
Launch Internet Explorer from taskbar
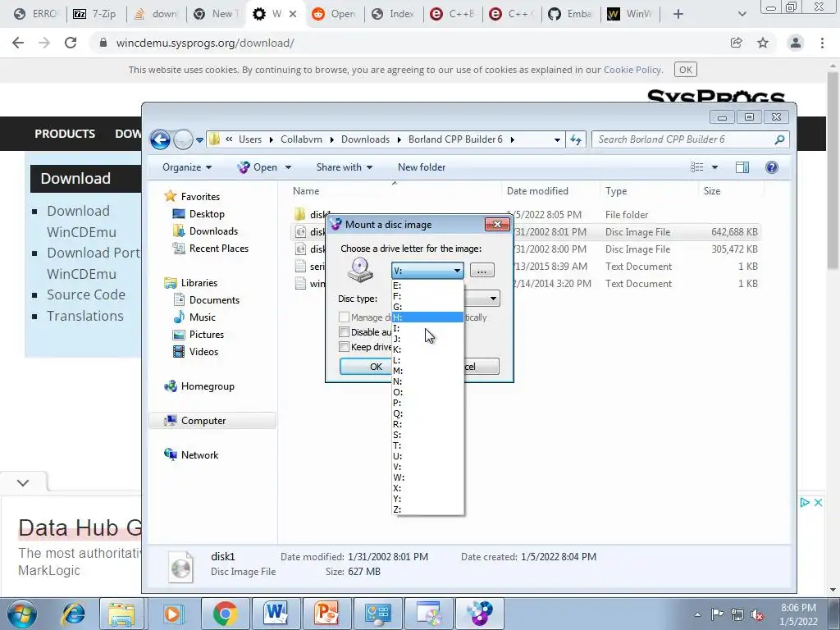coord(73,614)
